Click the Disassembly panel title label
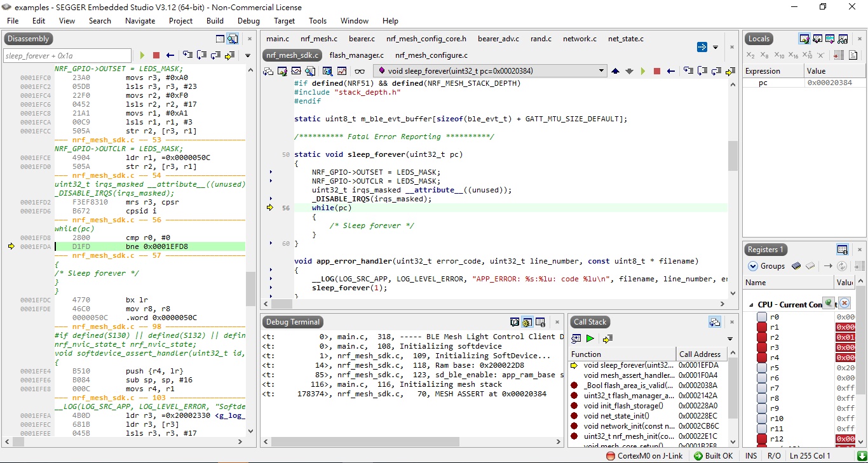868x463 pixels. tap(28, 39)
